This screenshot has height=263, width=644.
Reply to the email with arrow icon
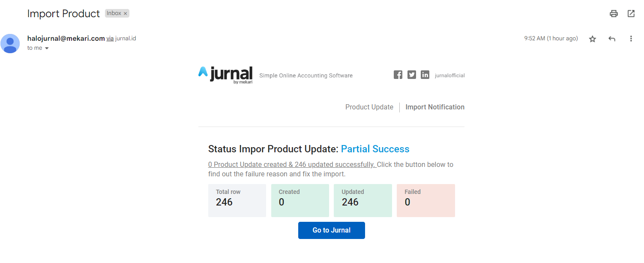click(612, 39)
